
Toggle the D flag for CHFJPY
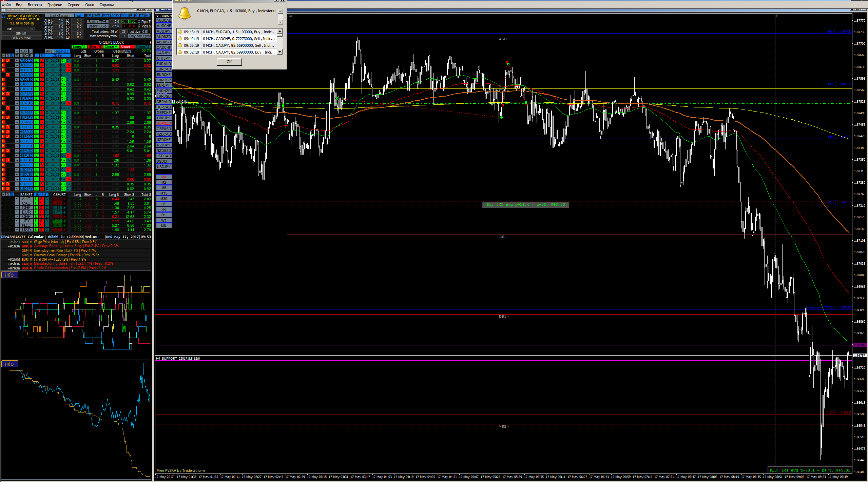(x=8, y=94)
